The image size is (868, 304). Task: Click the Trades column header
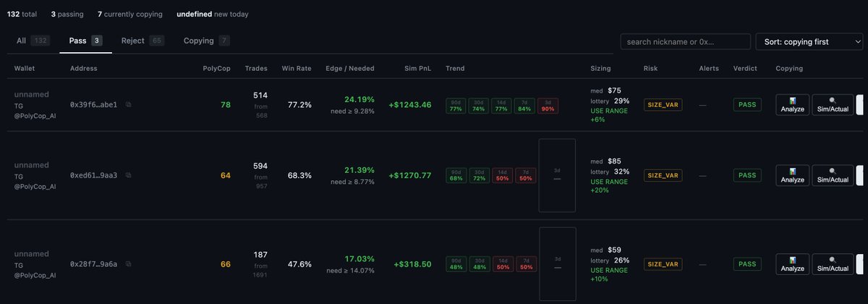[x=255, y=68]
